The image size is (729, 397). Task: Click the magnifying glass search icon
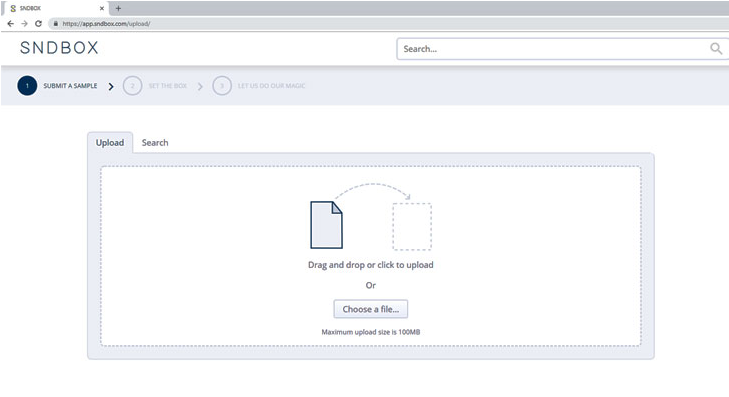point(716,48)
